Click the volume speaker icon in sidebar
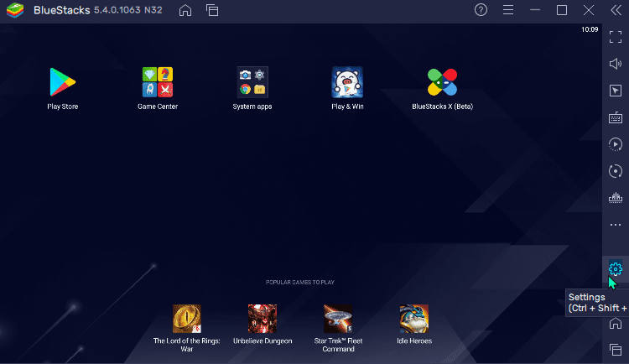 click(616, 64)
